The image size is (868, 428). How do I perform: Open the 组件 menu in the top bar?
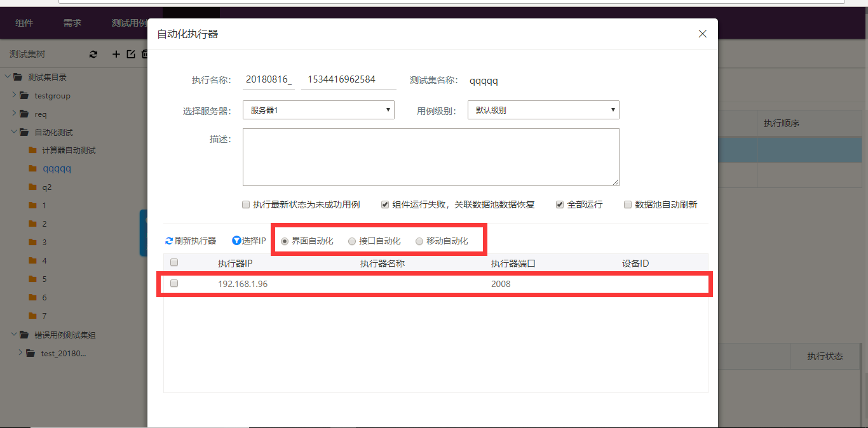24,23
